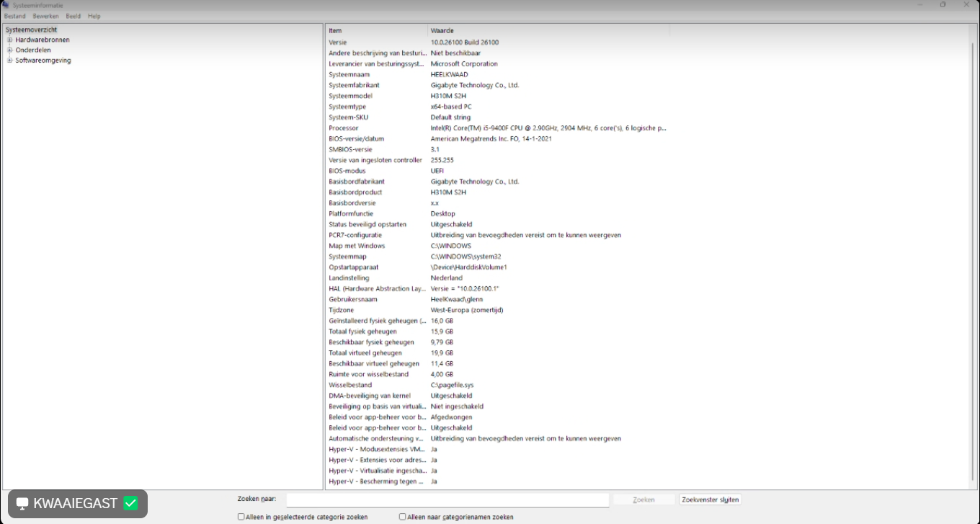
Task: Select the '255.255' controller version value
Action: coord(442,160)
